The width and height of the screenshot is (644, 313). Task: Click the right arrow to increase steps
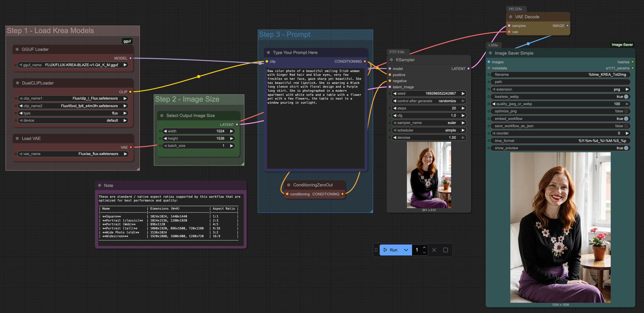[x=463, y=108]
